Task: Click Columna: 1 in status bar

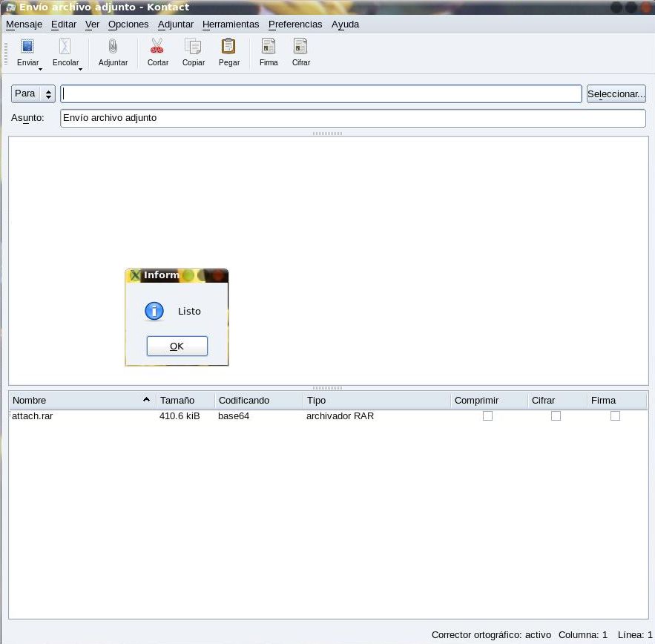Action: pyautogui.click(x=583, y=635)
